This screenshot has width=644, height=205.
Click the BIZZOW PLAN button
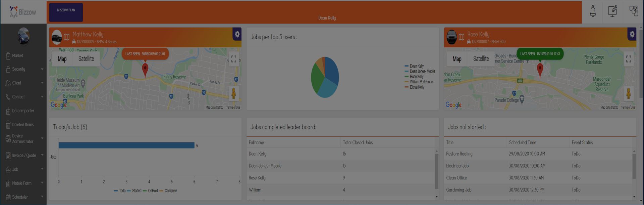coord(66,12)
